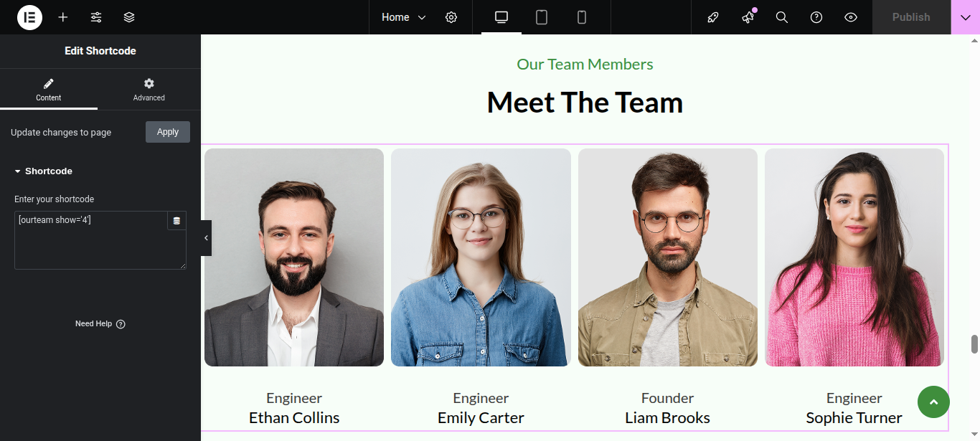Collapse the Shortcode section
This screenshot has height=441, width=980.
click(x=43, y=171)
